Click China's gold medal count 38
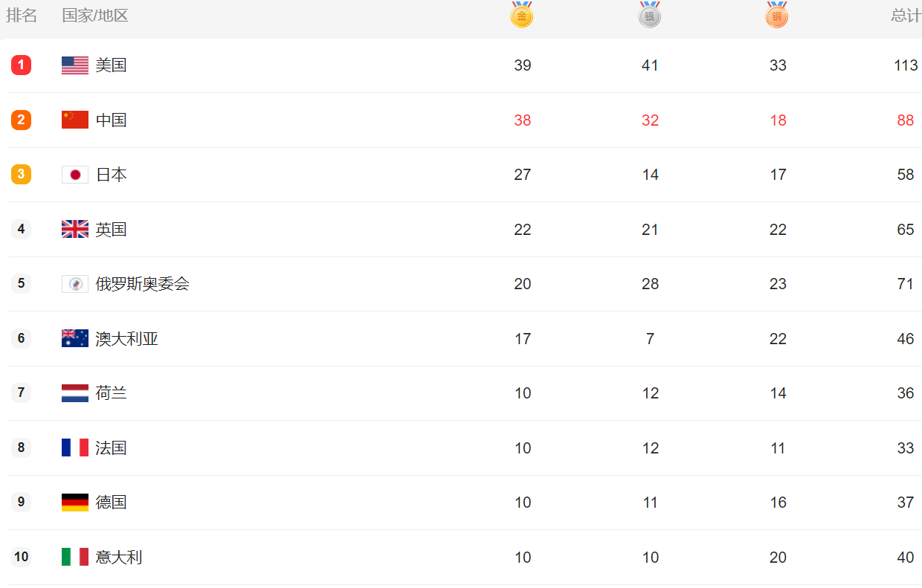Image resolution: width=922 pixels, height=588 pixels. pyautogui.click(x=523, y=120)
